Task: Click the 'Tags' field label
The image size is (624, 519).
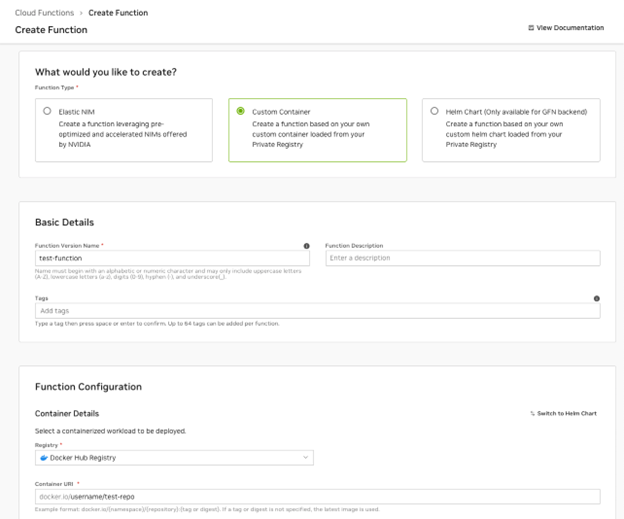Action: click(41, 298)
